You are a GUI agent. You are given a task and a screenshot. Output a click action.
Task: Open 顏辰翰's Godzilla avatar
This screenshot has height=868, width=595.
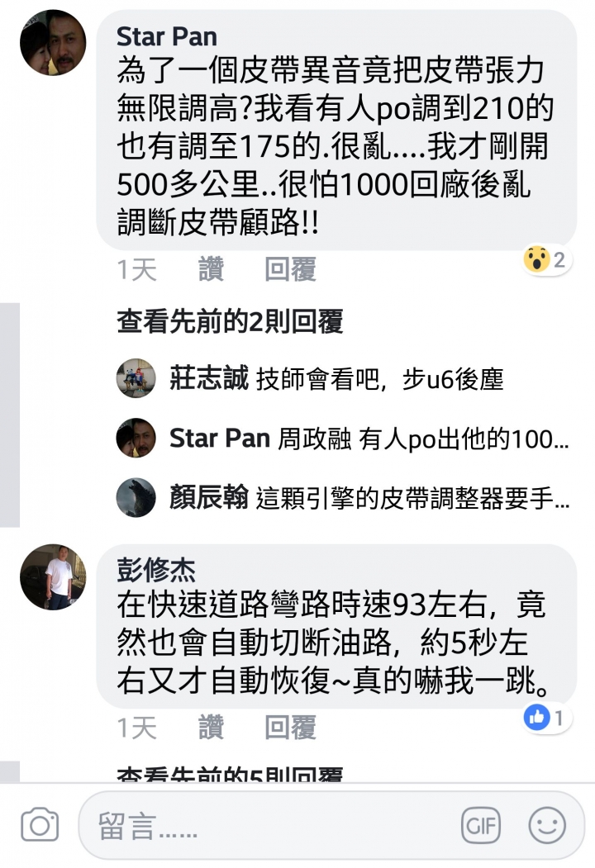(136, 497)
